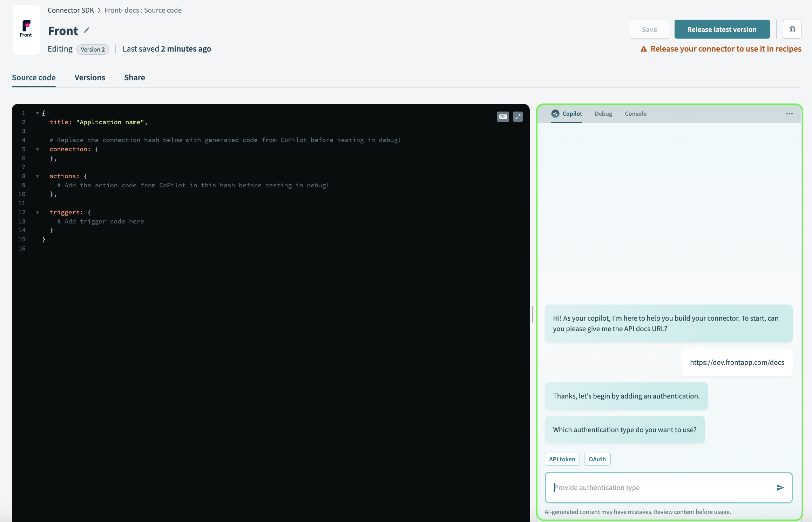
Task: Open the Debug tab
Action: click(x=603, y=114)
